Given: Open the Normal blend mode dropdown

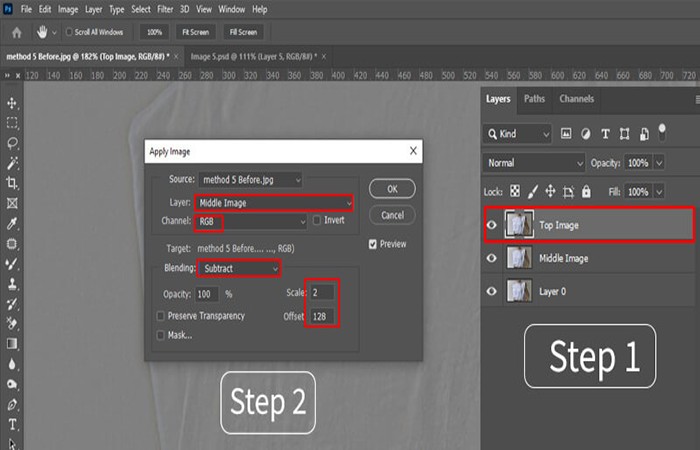Looking at the screenshot, I should [x=534, y=163].
